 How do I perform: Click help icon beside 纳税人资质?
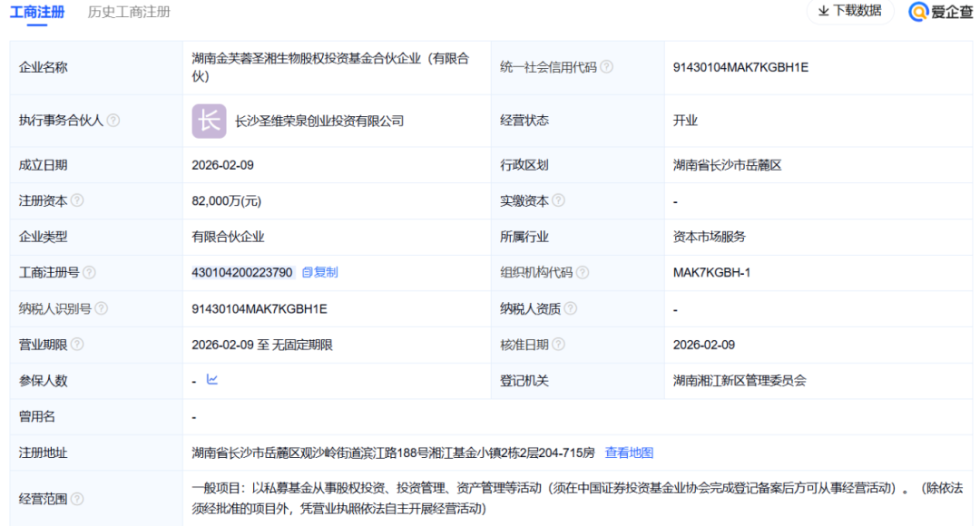(x=570, y=308)
